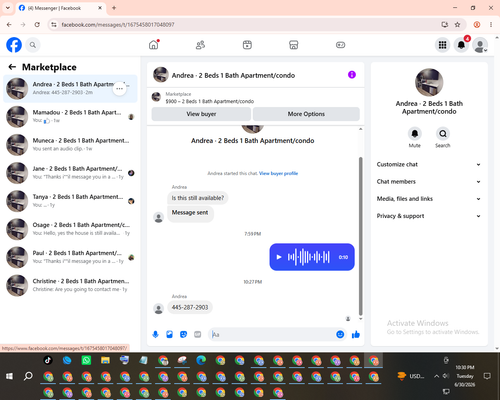The height and width of the screenshot is (400, 500).
Task: Open the Chrome three-dot menu
Action: [x=491, y=25]
